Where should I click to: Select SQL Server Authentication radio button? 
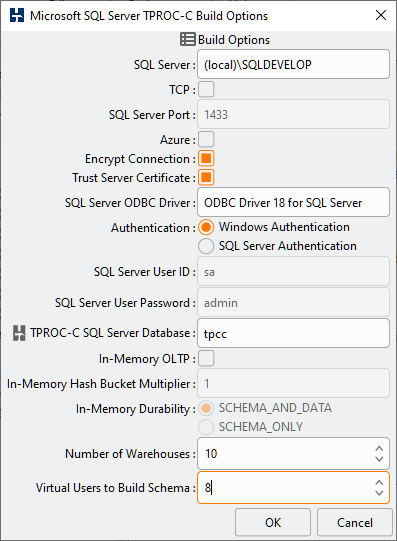(x=206, y=246)
